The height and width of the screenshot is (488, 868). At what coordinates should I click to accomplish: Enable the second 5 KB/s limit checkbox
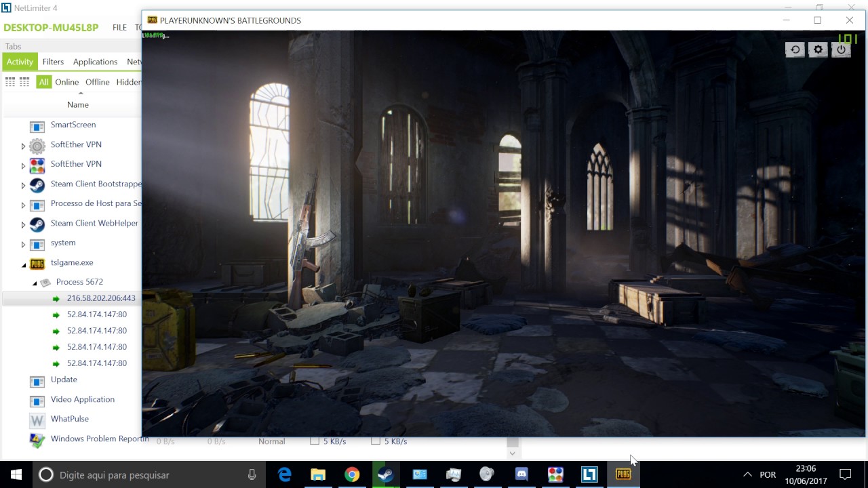coord(376,441)
